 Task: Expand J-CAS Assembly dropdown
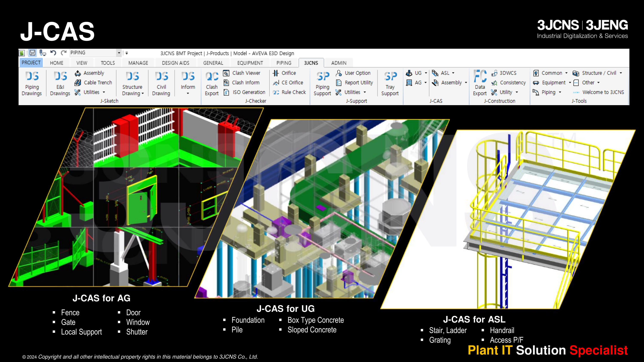[466, 82]
